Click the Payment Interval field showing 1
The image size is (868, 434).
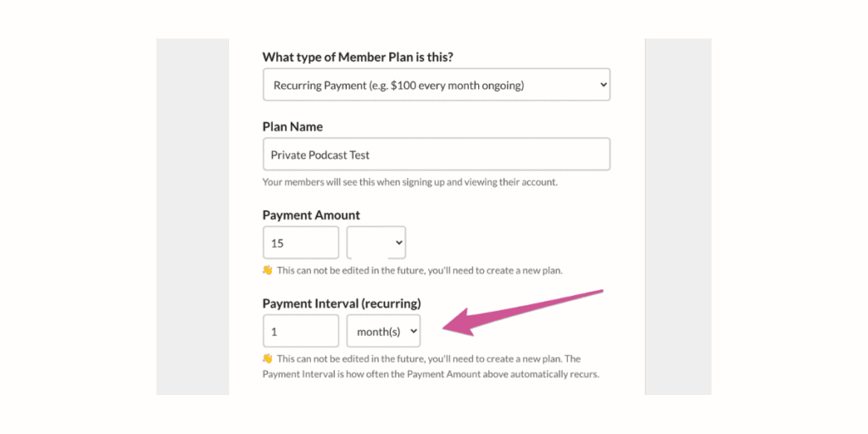point(301,331)
